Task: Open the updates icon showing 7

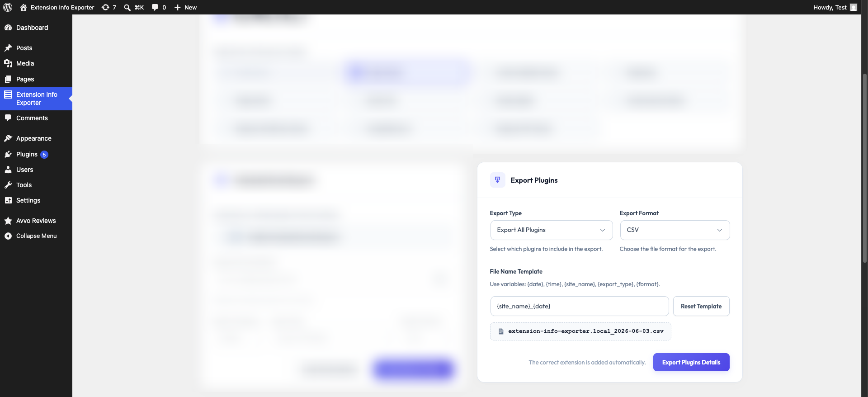Action: click(105, 7)
